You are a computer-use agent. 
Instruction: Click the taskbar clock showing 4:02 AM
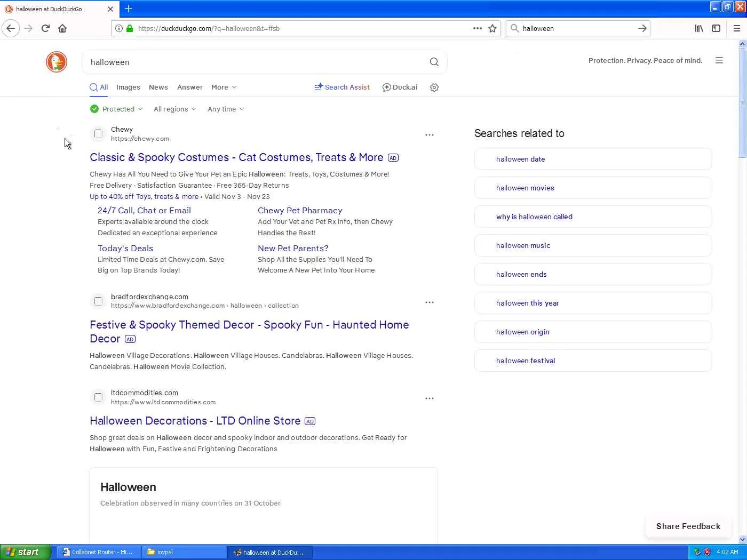[x=727, y=552]
